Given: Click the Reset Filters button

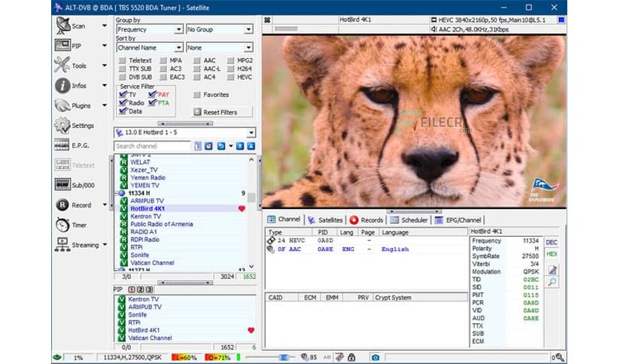Looking at the screenshot, I should coord(223,112).
